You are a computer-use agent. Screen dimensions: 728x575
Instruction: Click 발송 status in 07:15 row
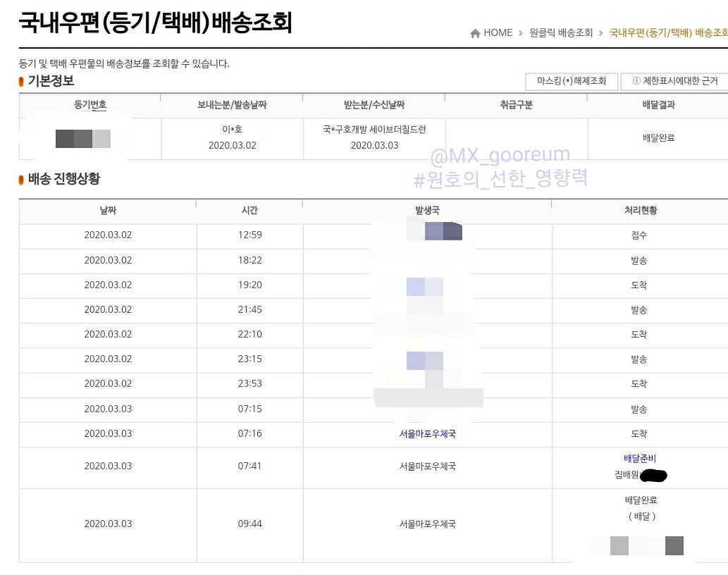click(639, 409)
